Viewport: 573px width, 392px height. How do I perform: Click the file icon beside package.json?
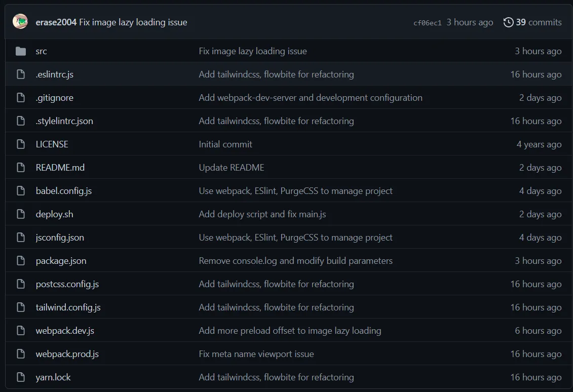(21, 261)
